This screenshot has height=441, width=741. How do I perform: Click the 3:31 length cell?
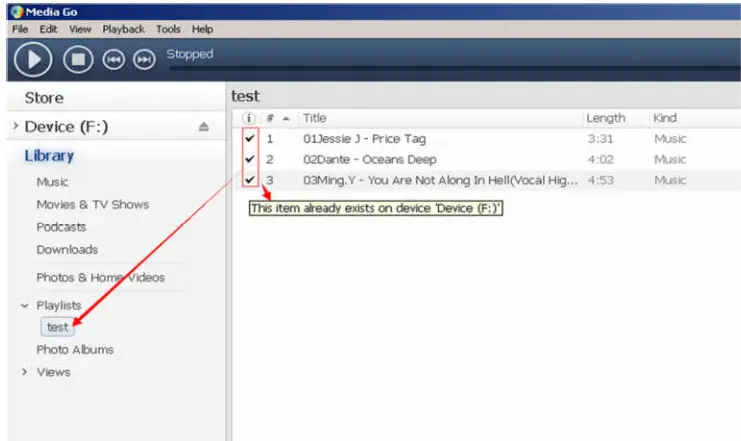click(x=600, y=138)
